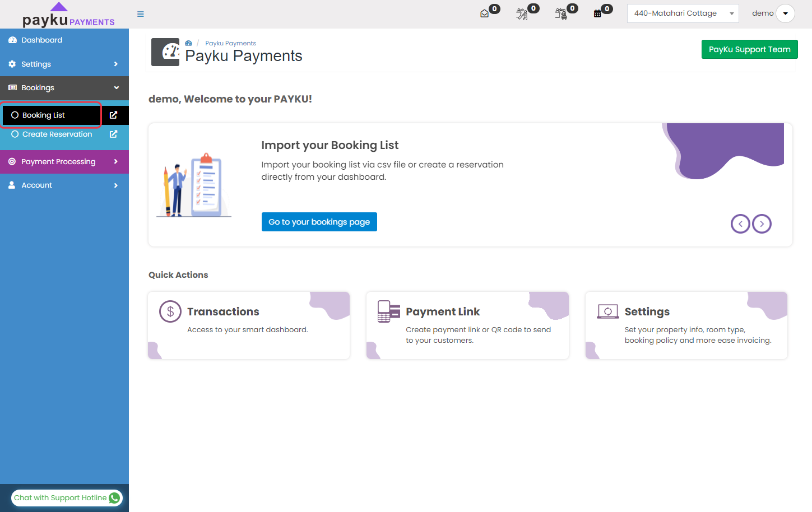The image size is (812, 512).
Task: Click the Chat with Support Hotline button
Action: click(67, 498)
